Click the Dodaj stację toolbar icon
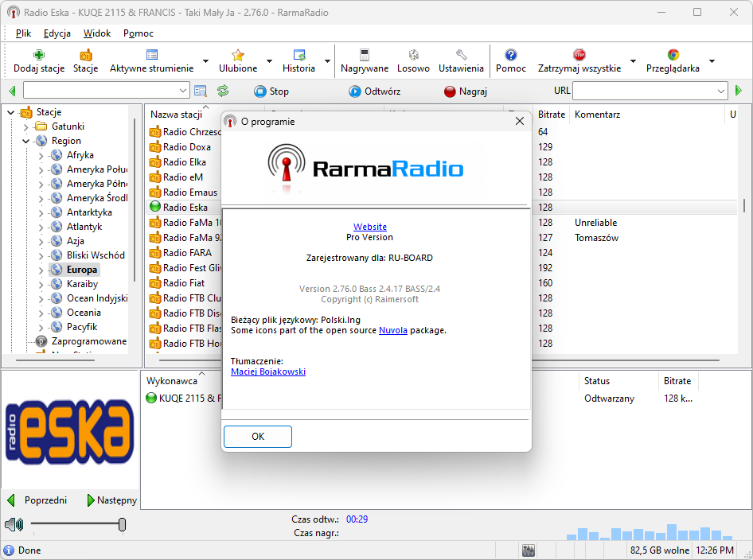 pyautogui.click(x=38, y=55)
